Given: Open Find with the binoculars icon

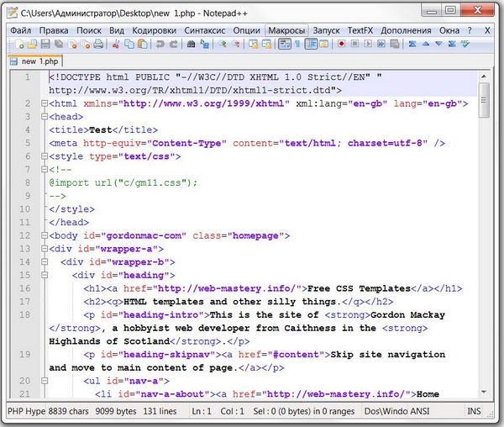Looking at the screenshot, I should (191, 44).
